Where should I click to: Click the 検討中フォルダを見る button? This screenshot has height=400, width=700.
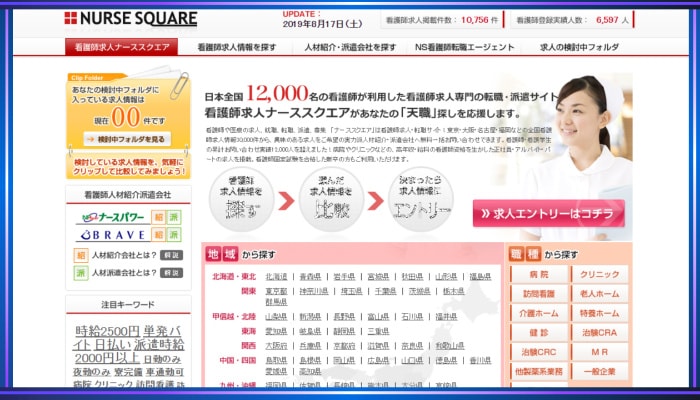click(x=127, y=139)
